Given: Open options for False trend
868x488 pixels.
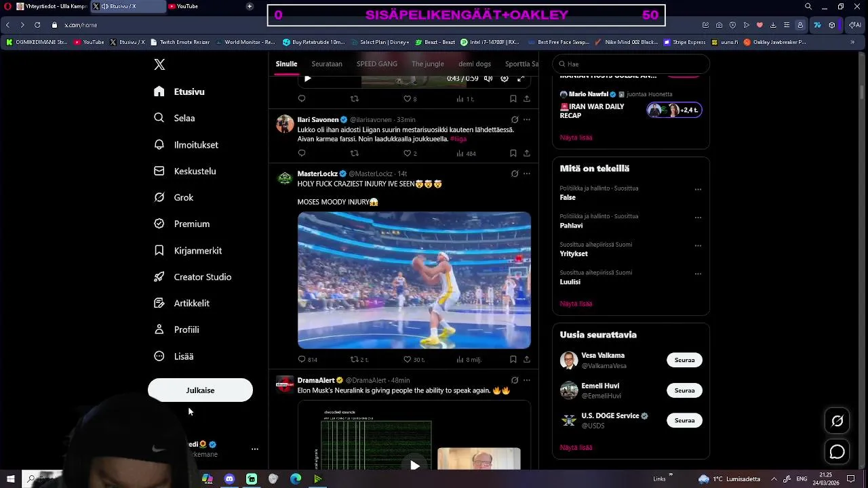Looking at the screenshot, I should tap(698, 190).
